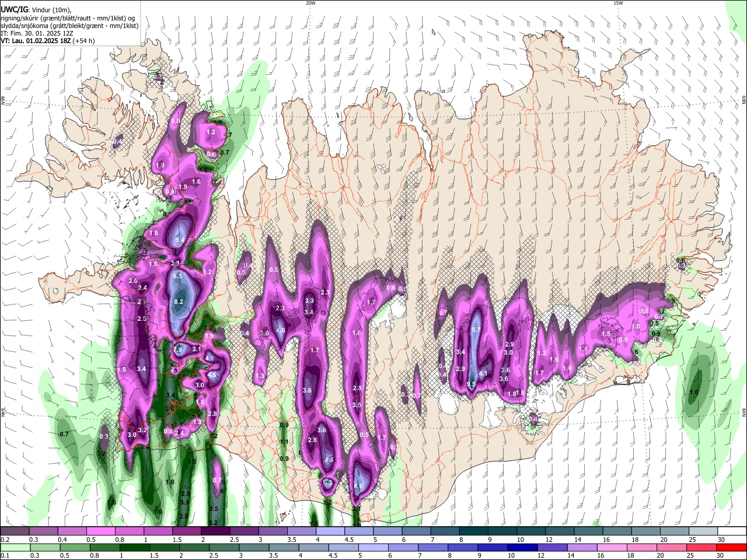The image size is (747, 560).
Task: Pick navy rain swatch between 10 and 12
Action: click(x=523, y=547)
